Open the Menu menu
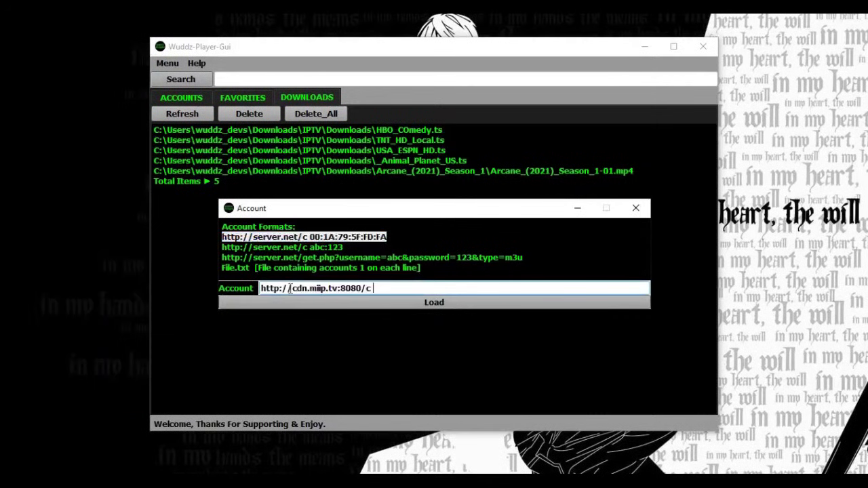The height and width of the screenshot is (488, 868). coord(167,63)
